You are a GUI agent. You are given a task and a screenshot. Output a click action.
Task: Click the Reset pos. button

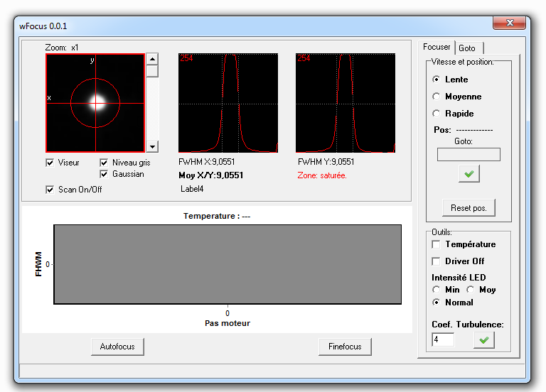(469, 208)
